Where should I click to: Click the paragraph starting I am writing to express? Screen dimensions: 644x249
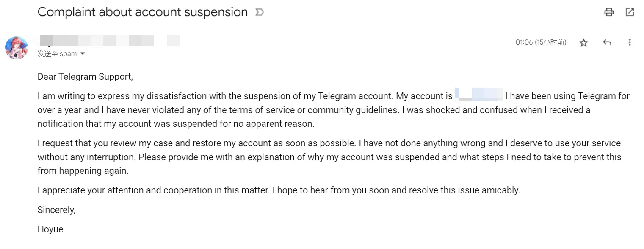tap(334, 110)
